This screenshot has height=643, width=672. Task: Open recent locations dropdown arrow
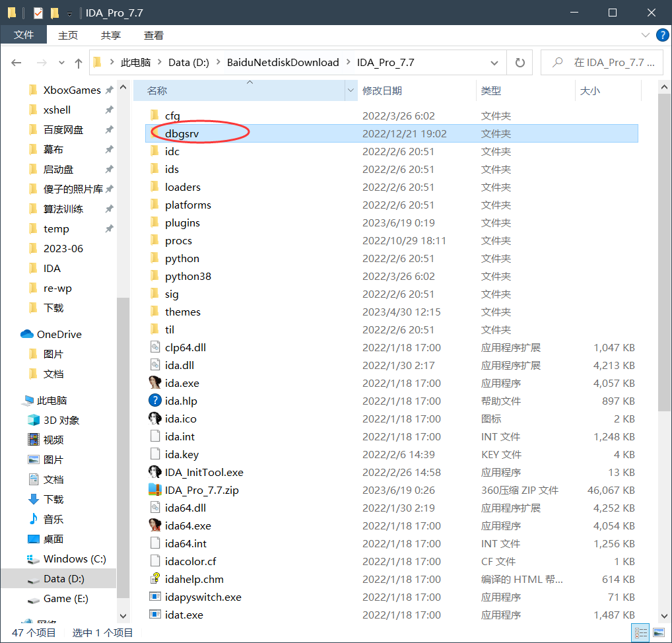(x=61, y=63)
